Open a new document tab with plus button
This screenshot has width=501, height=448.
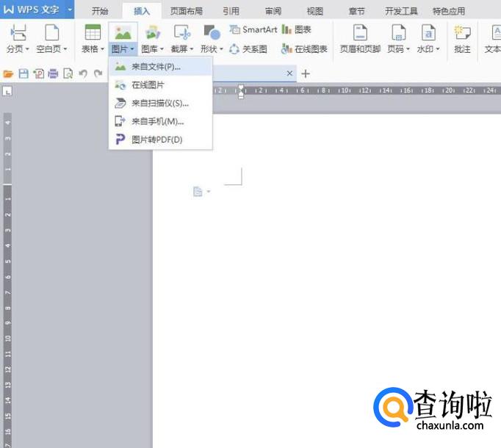[x=306, y=74]
